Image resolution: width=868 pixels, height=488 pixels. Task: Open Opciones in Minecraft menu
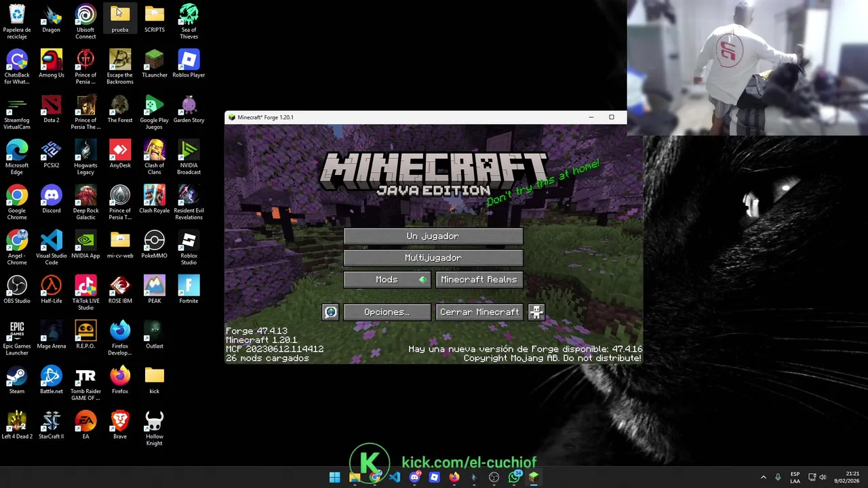tap(387, 312)
